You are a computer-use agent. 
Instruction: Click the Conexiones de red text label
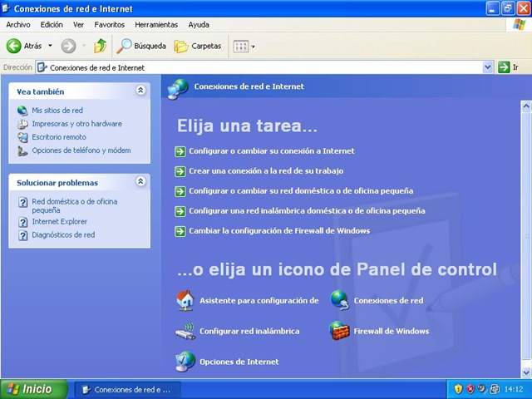tap(388, 301)
